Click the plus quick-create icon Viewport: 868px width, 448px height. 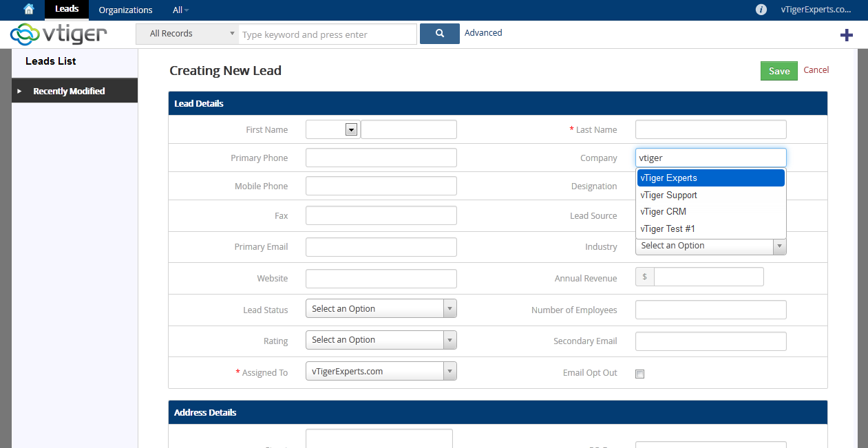pyautogui.click(x=847, y=35)
